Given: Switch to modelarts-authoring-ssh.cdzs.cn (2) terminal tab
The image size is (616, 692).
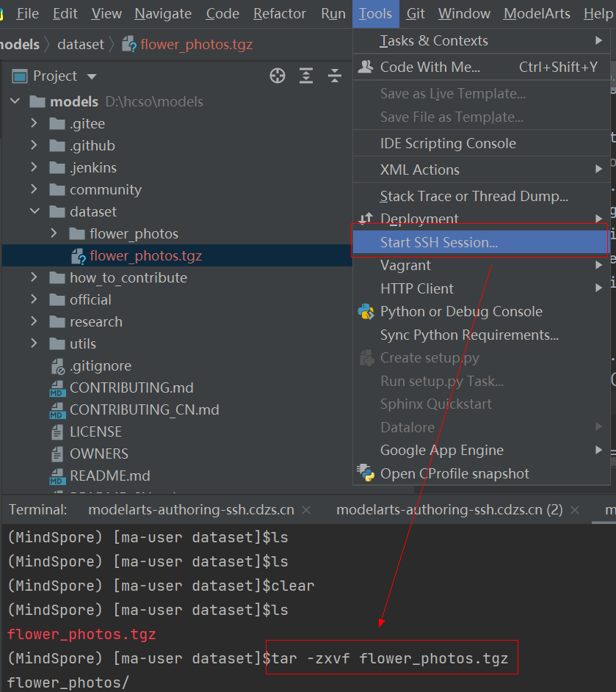Looking at the screenshot, I should [449, 509].
